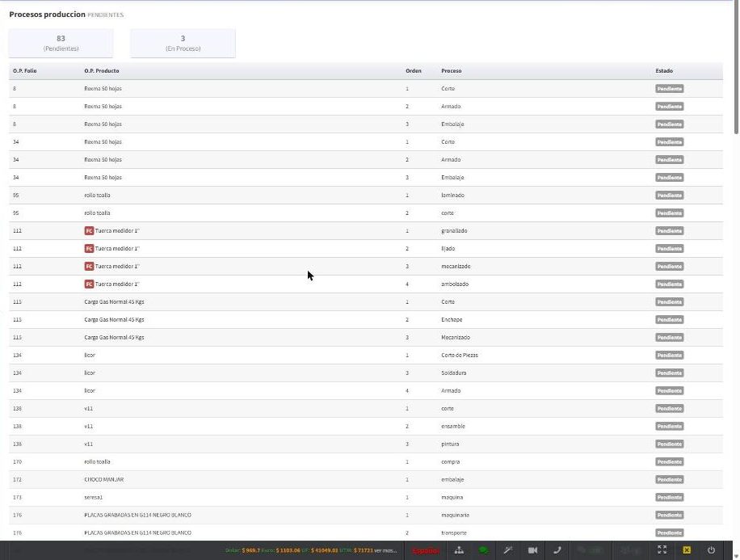
Task: Sort by the O.P. Producto column header
Action: 102,71
